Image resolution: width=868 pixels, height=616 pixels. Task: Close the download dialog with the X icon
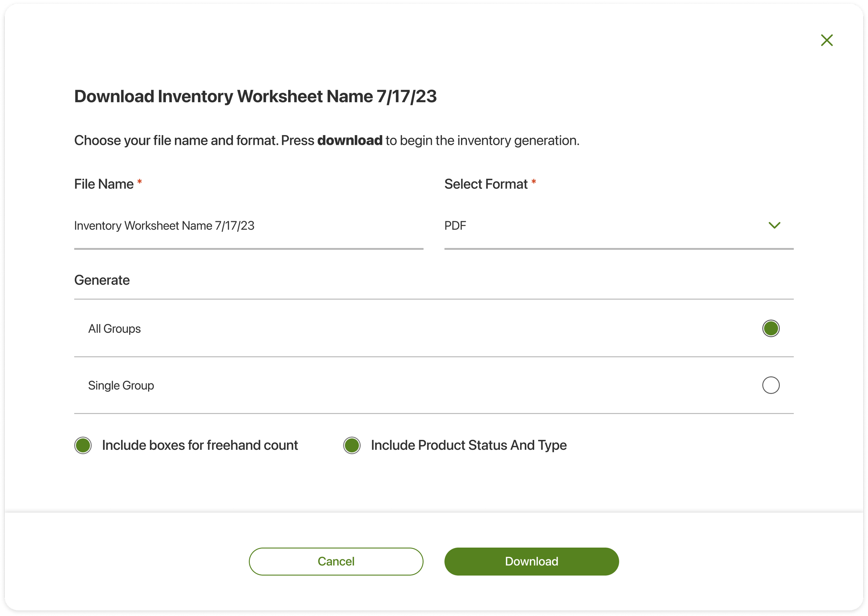coord(827,40)
